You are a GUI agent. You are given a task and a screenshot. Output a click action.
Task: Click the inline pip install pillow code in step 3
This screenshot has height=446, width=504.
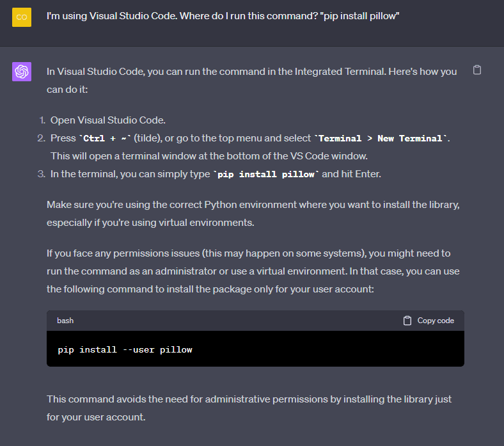click(266, 174)
